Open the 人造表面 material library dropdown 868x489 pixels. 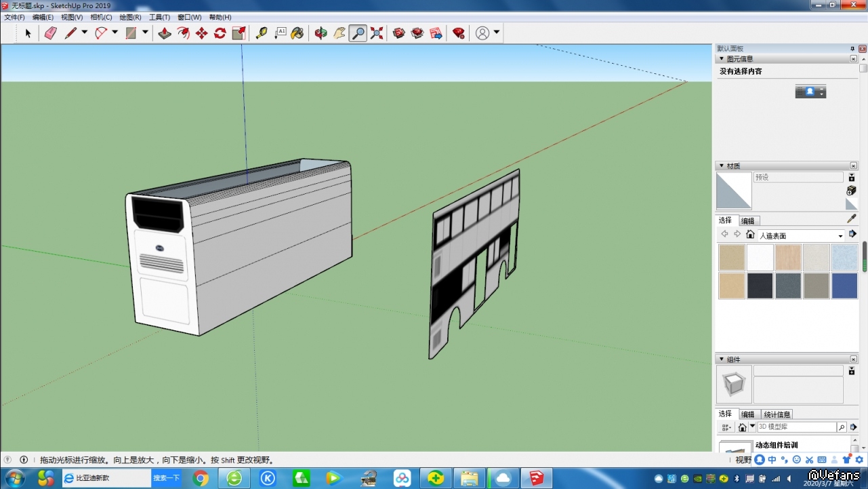pos(840,236)
